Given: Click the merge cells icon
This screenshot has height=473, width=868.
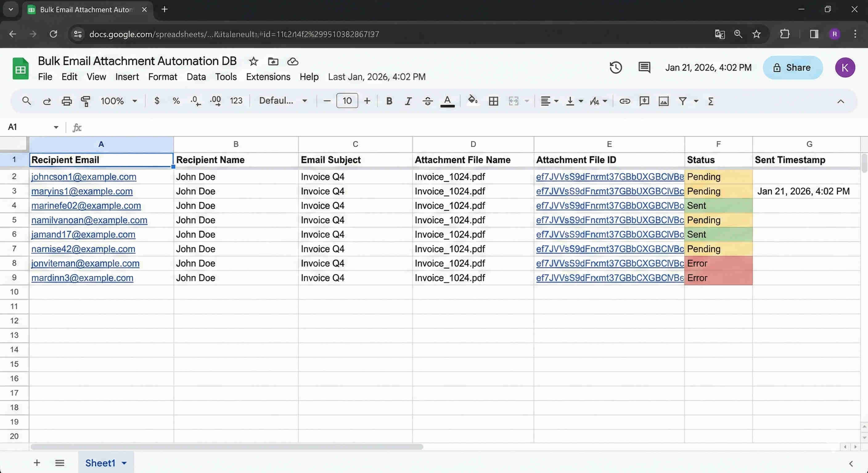Looking at the screenshot, I should [x=514, y=101].
